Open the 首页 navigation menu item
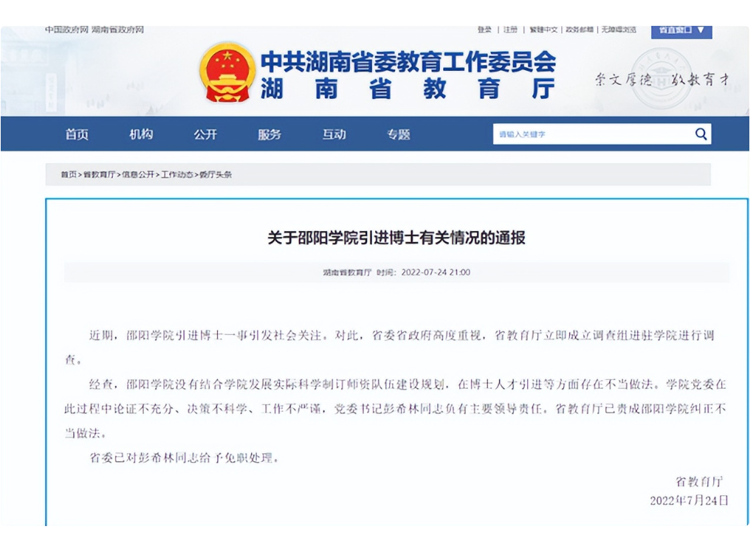Image resolution: width=756 pixels, height=535 pixels. [x=77, y=134]
